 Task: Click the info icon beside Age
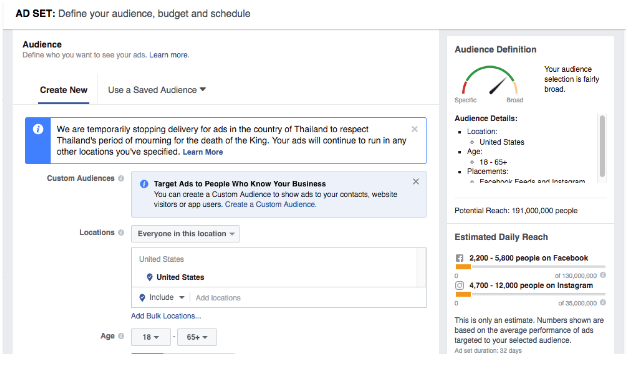tap(121, 336)
